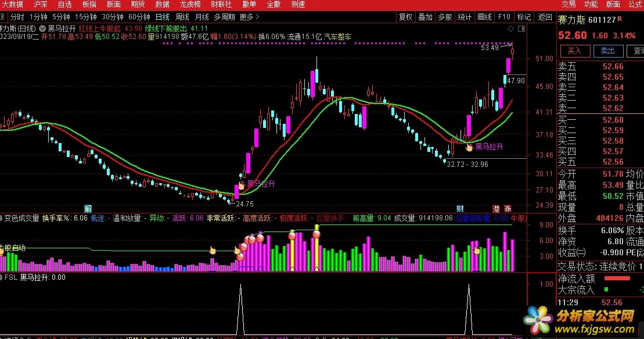Click the 港 marker on the chart timeline
The image size is (644, 339).
click(x=496, y=209)
